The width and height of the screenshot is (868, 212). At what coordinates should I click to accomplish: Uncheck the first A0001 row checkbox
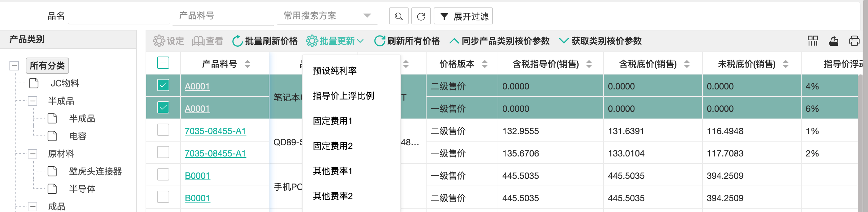click(163, 85)
